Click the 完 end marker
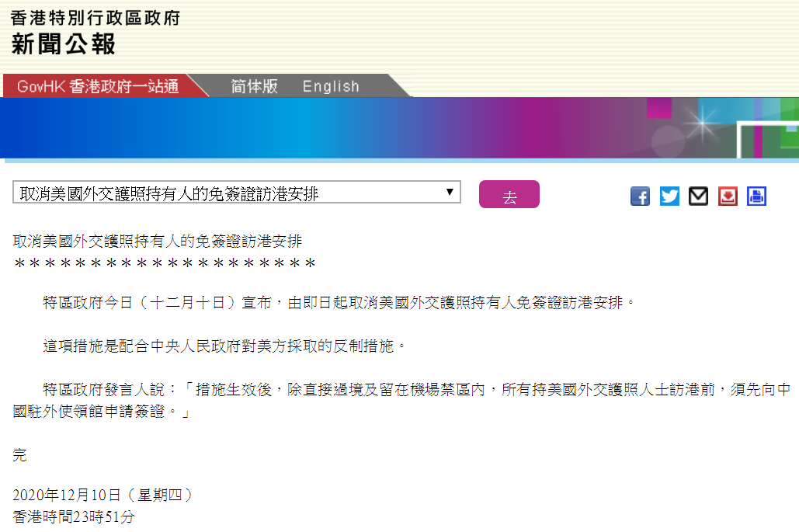The height and width of the screenshot is (532, 799). 18,455
